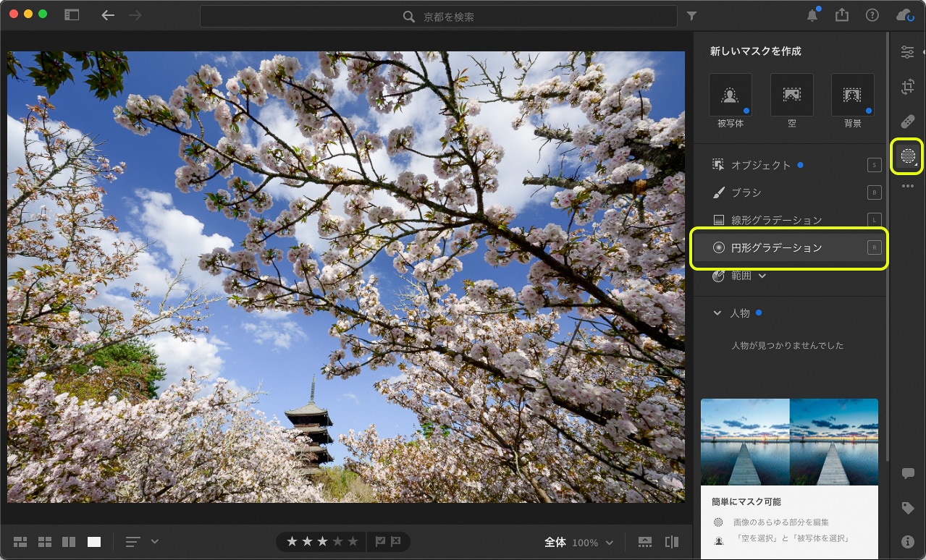Click the 人物が見つかりませんでした message
This screenshot has height=560, width=926.
(788, 345)
